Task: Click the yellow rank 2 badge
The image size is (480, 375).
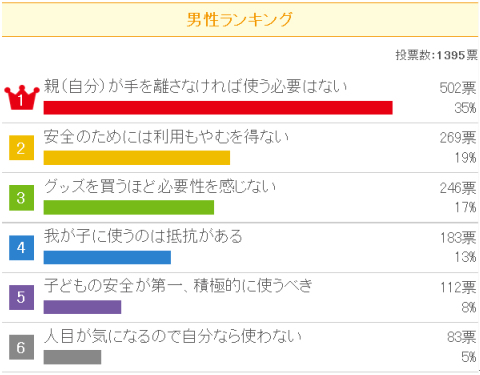Action: click(x=21, y=148)
